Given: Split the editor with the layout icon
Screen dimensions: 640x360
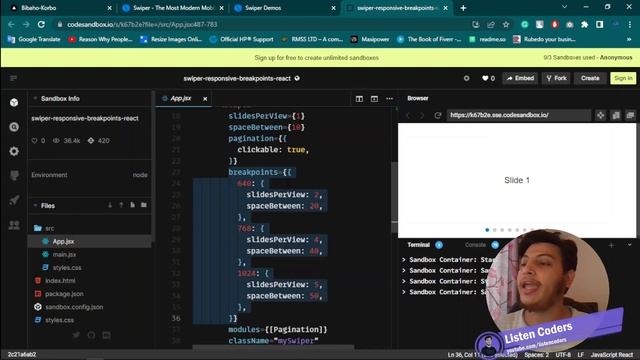Looking at the screenshot, I should (359, 99).
